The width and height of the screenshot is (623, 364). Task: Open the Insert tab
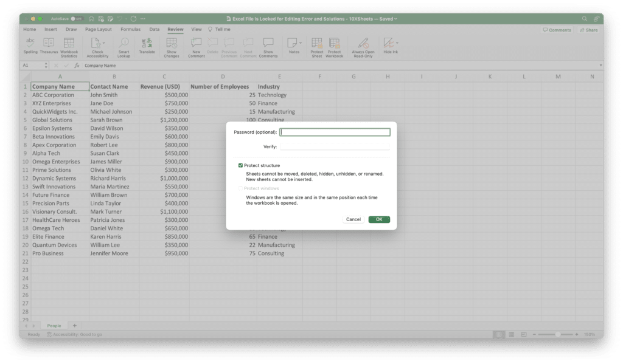50,29
